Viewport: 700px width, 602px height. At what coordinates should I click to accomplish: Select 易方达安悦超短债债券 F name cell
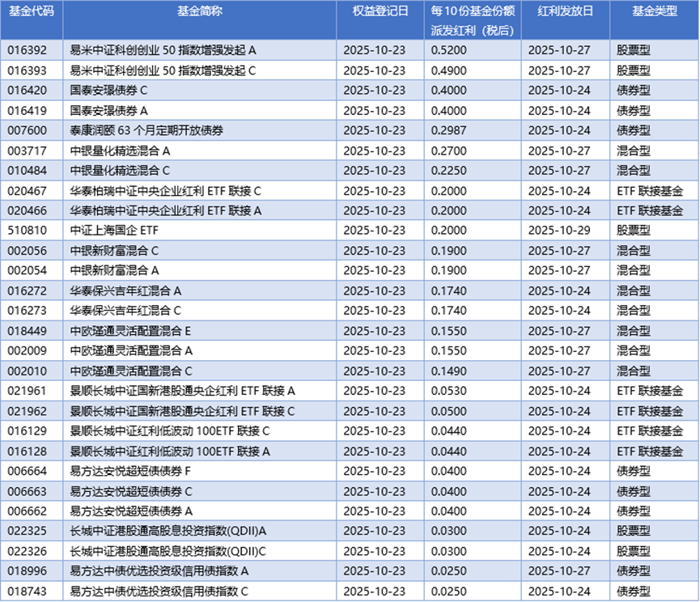[130, 471]
